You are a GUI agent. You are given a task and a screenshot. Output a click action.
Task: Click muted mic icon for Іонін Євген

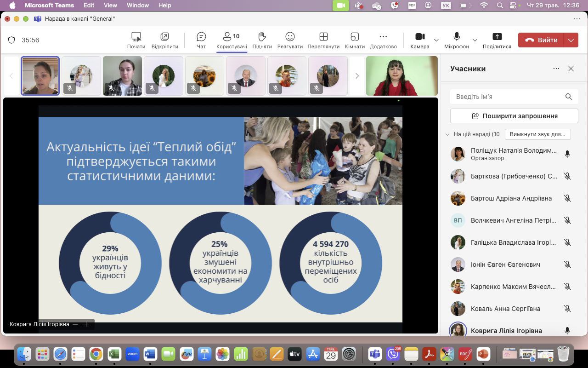567,264
